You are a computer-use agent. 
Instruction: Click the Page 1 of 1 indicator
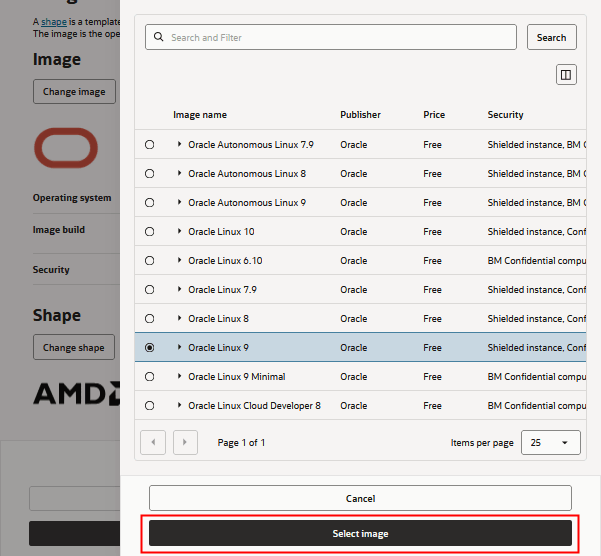point(241,443)
